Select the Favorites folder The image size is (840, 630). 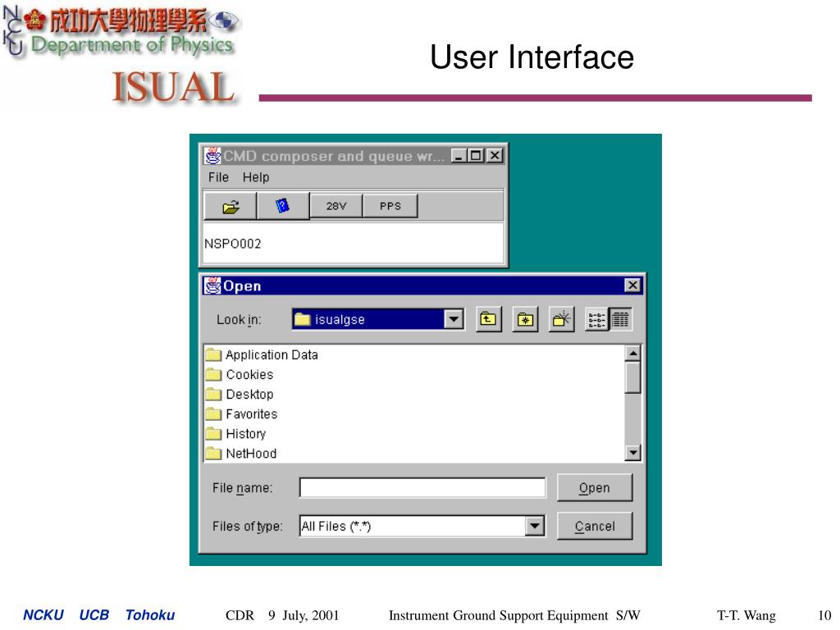click(242, 414)
